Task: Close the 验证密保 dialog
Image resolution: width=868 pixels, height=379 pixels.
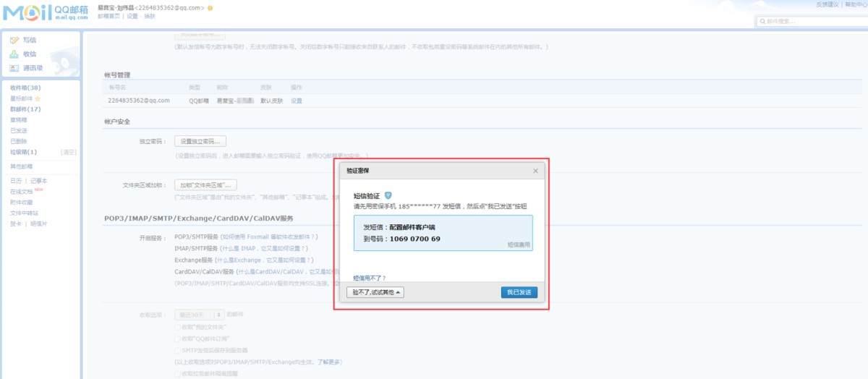Action: coord(535,171)
